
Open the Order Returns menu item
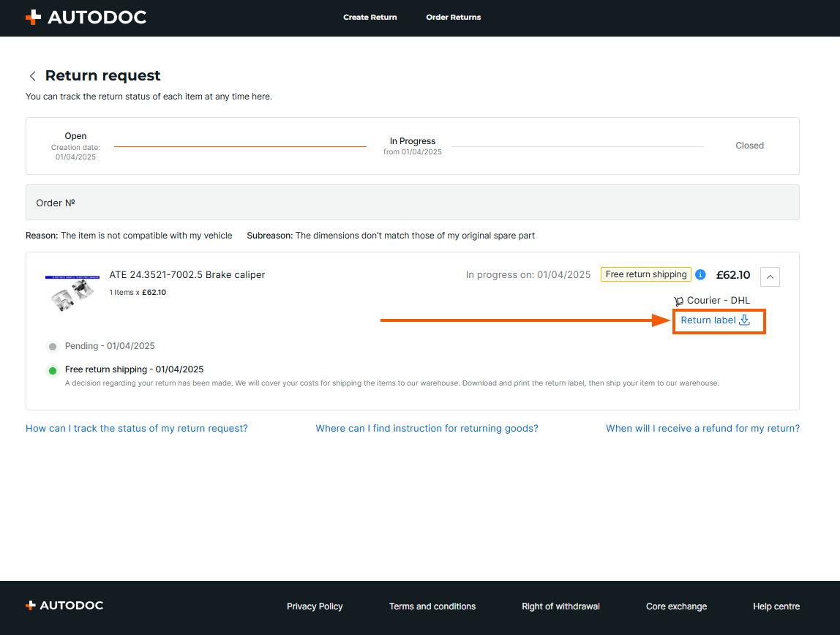454,17
